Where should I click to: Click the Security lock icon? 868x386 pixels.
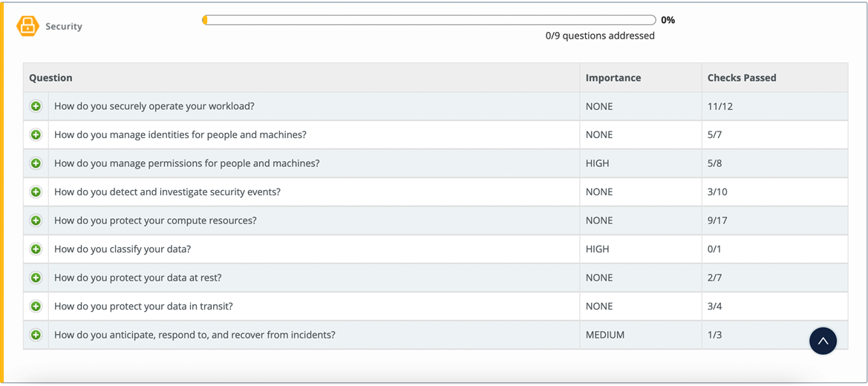tap(27, 26)
